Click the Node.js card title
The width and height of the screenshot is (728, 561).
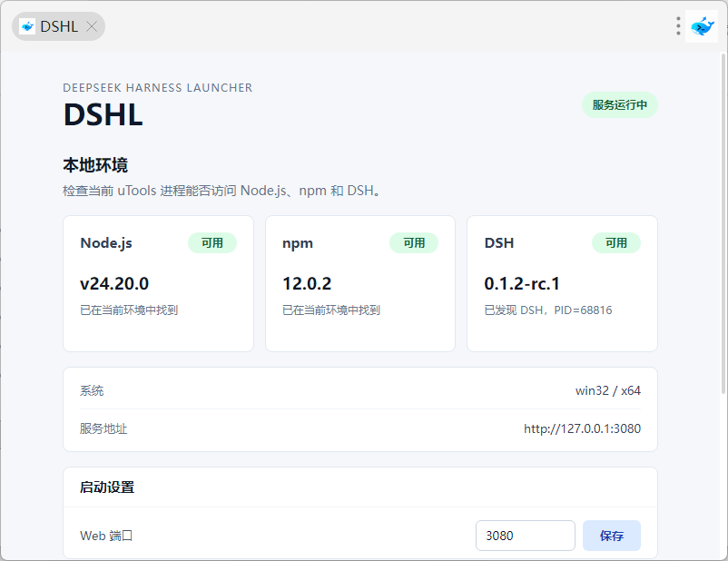click(106, 243)
